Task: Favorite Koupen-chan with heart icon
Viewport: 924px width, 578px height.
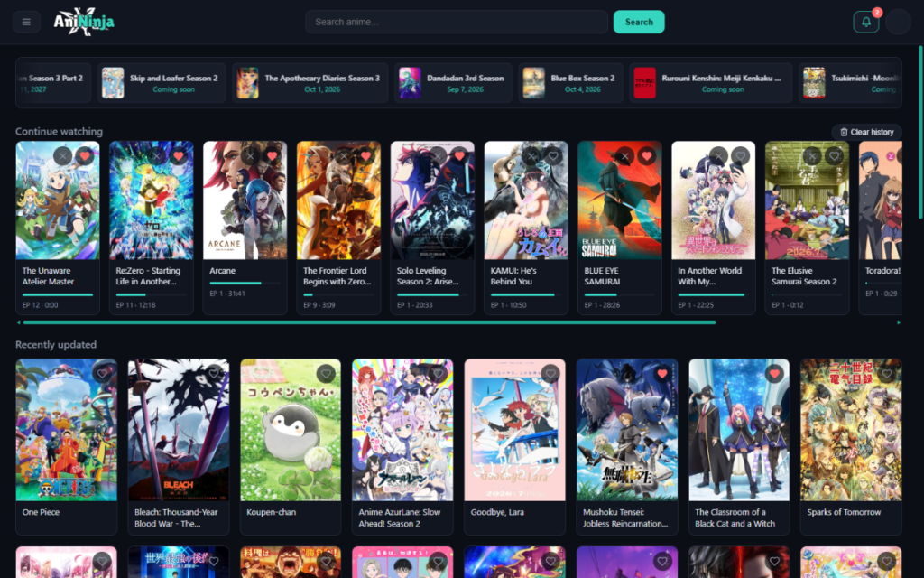Action: [x=326, y=374]
